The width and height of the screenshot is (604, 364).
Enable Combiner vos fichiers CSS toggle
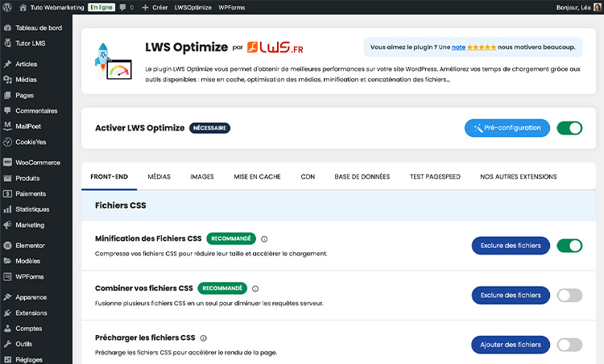tap(569, 296)
